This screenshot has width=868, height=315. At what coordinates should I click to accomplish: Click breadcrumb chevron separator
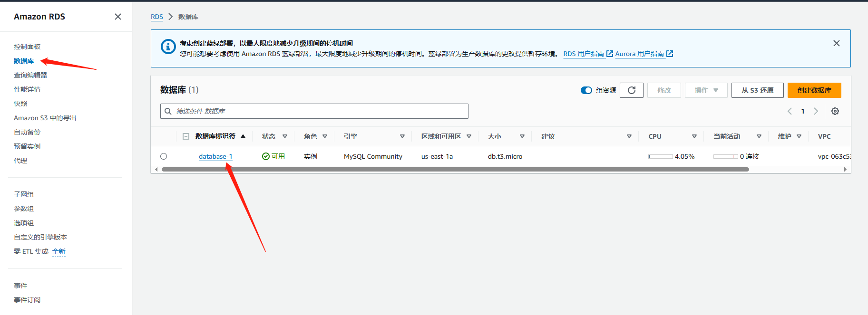tap(171, 17)
